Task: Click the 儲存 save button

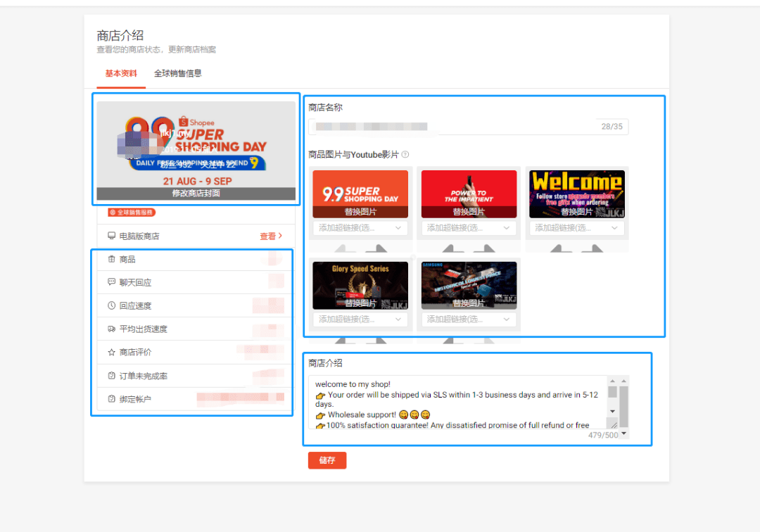Action: pos(327,460)
